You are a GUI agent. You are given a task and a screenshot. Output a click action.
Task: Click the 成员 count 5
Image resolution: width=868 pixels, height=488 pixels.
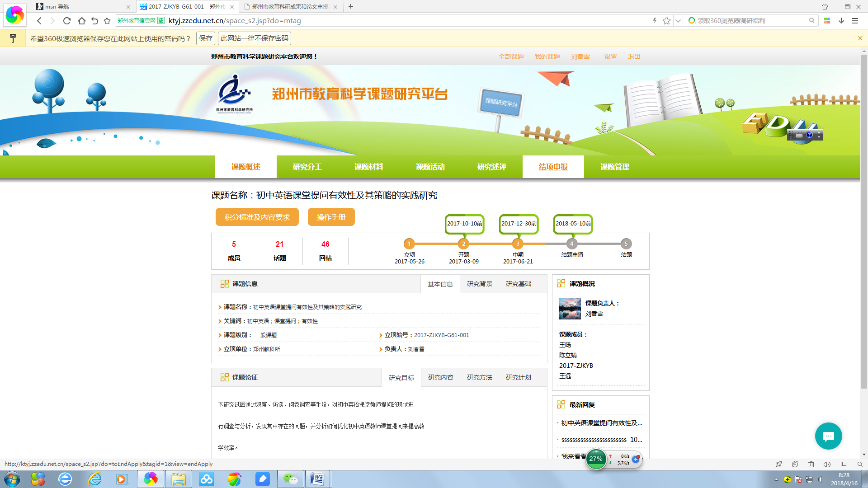point(234,244)
